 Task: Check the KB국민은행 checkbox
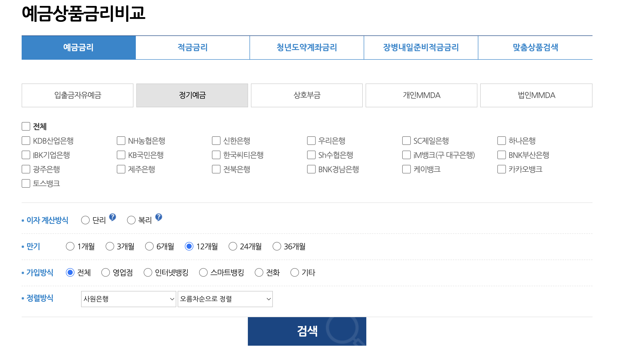tap(121, 155)
